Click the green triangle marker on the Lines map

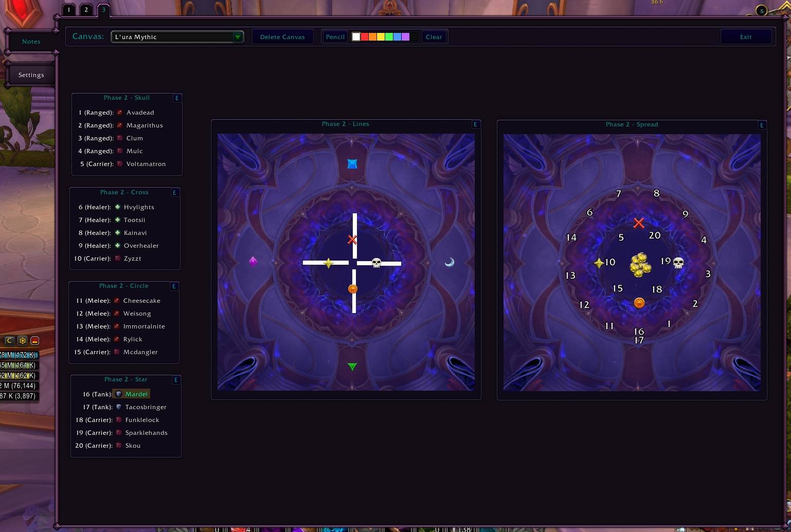[x=352, y=366]
